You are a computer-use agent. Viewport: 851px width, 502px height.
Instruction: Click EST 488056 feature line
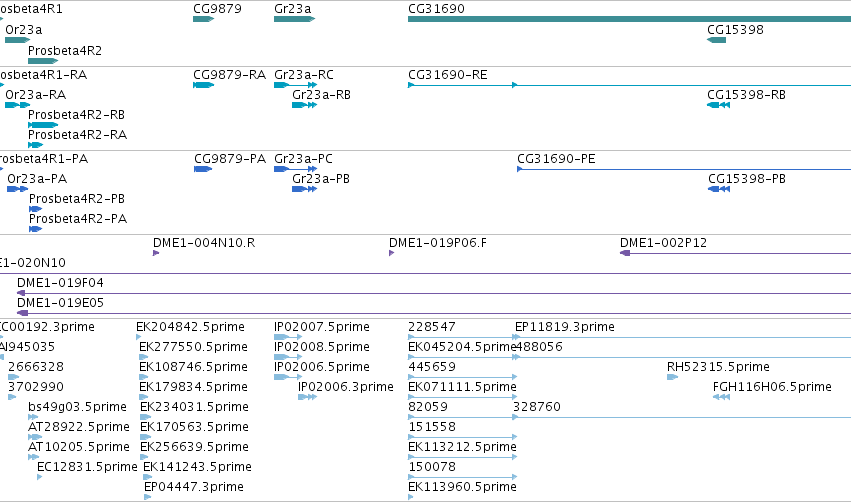pos(683,357)
